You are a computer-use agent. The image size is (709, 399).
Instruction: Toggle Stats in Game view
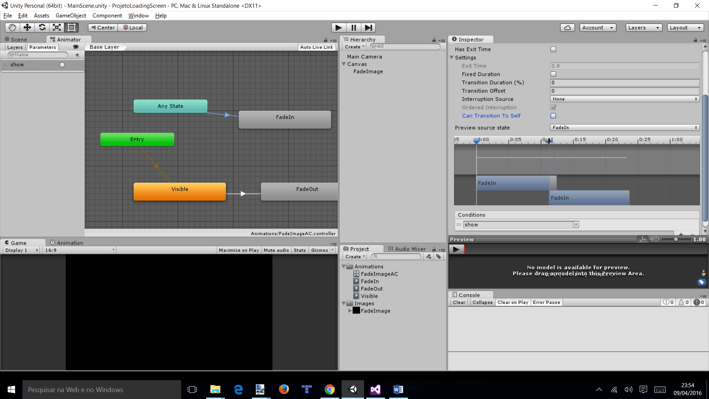tap(300, 250)
